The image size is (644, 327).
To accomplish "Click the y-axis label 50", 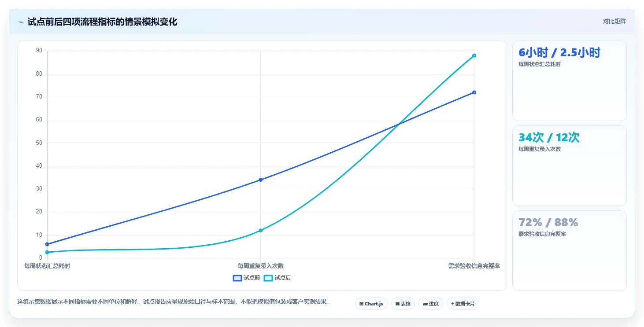I will pyautogui.click(x=39, y=143).
